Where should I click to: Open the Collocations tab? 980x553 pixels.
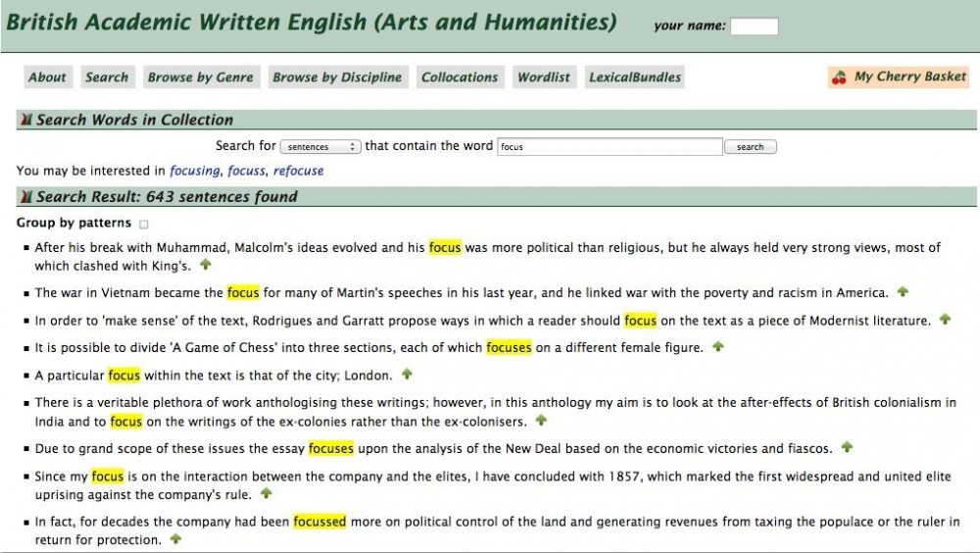460,76
